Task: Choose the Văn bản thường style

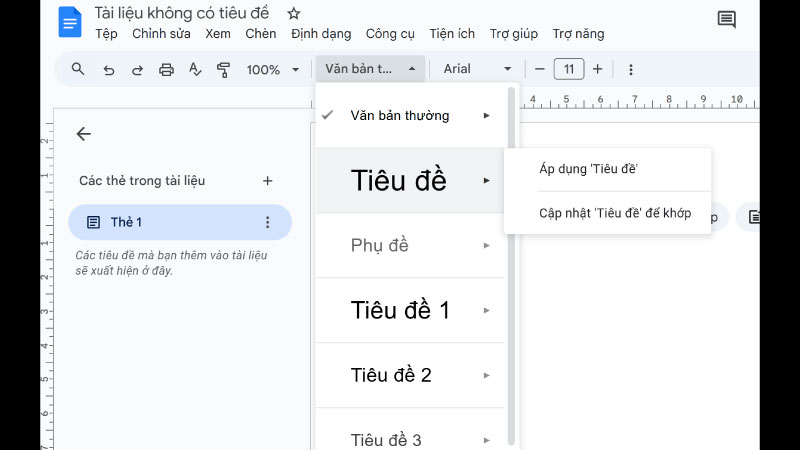Action: click(x=410, y=116)
